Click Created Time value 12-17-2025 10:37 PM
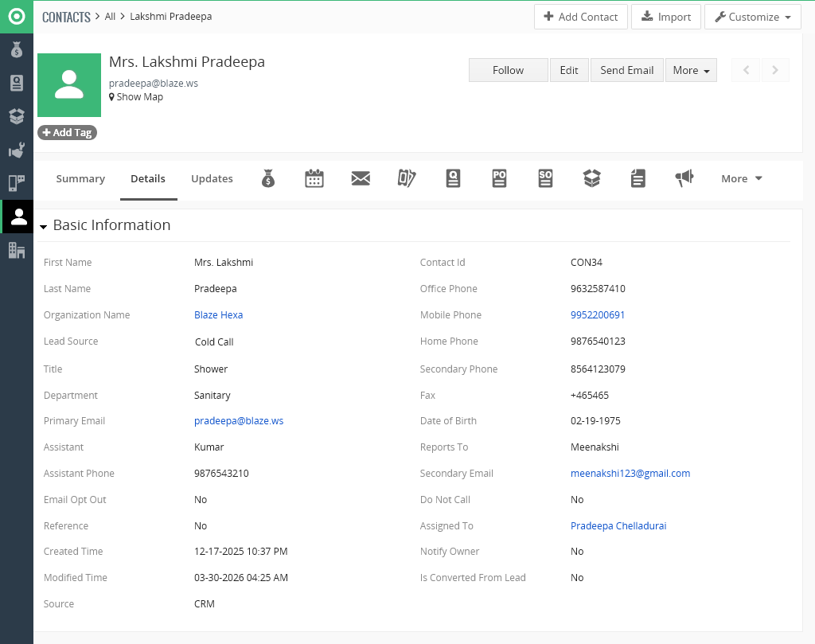 coord(240,552)
